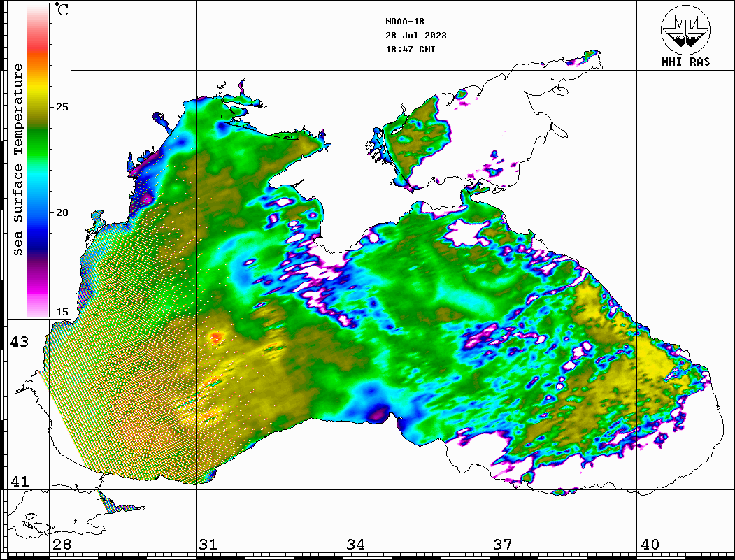Click the '28 Jul 2023' date text
The height and width of the screenshot is (560, 735).
coord(416,36)
